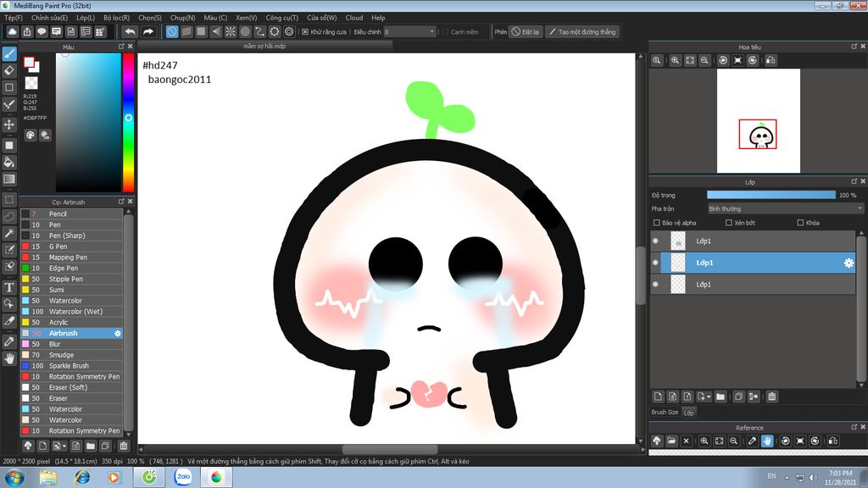Screen dimensions: 868x488
Task: Select the transparent color checker swatch
Action: [31, 84]
